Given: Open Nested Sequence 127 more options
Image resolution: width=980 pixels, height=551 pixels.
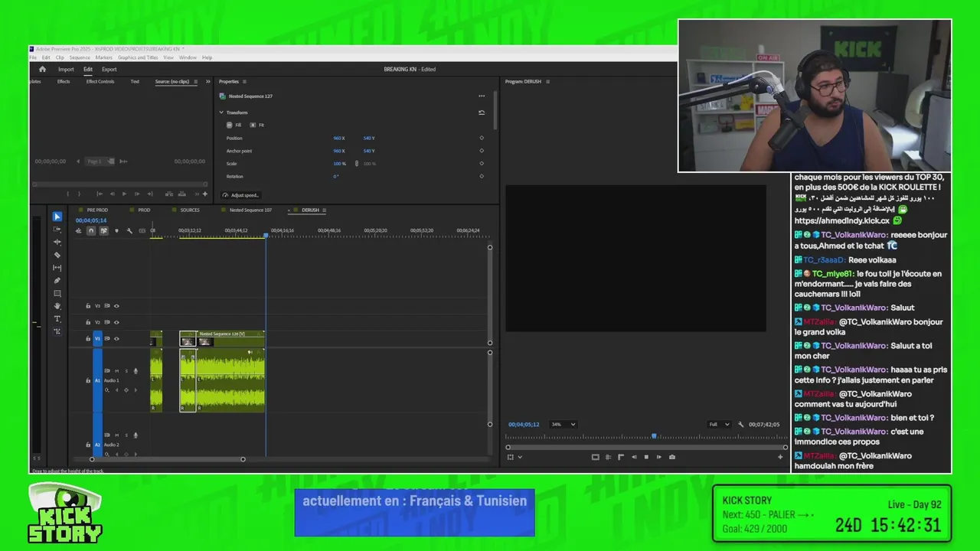Looking at the screenshot, I should pyautogui.click(x=482, y=96).
